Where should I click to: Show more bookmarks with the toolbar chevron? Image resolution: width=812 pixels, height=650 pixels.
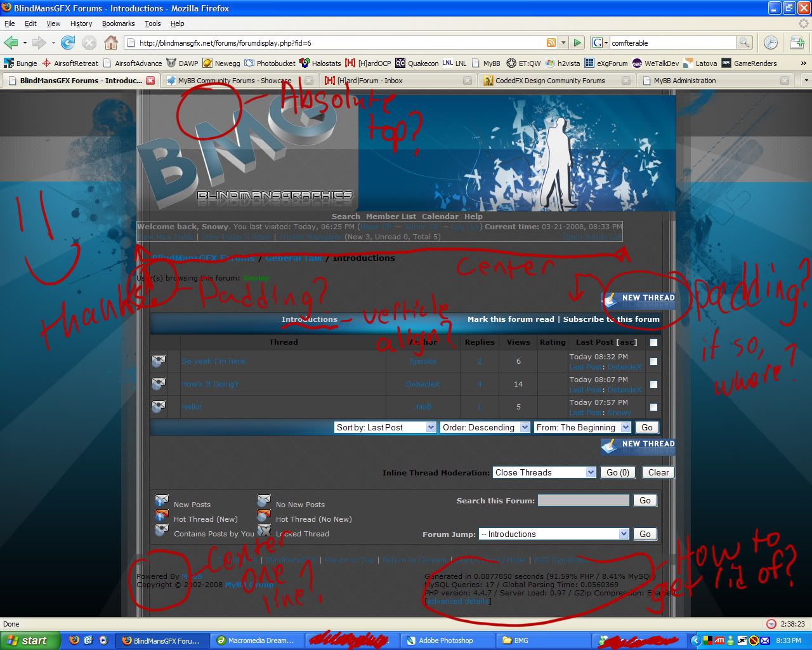click(804, 63)
